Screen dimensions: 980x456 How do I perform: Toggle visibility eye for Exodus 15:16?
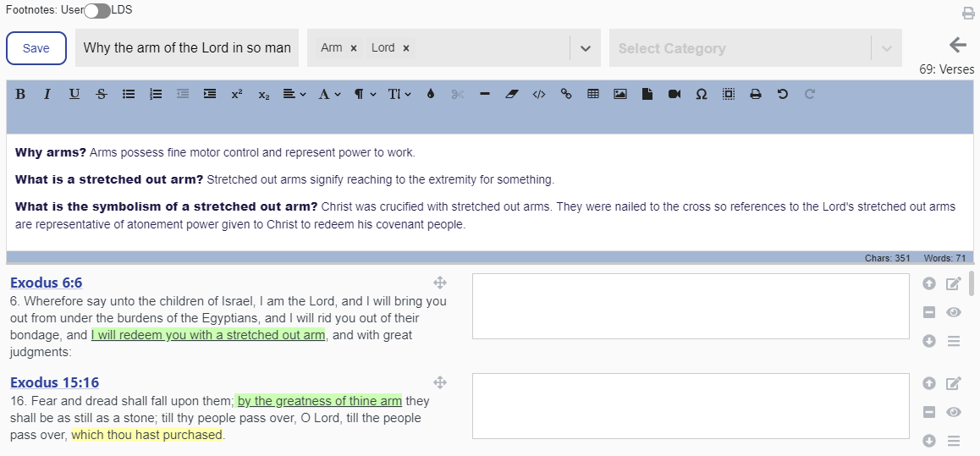954,412
